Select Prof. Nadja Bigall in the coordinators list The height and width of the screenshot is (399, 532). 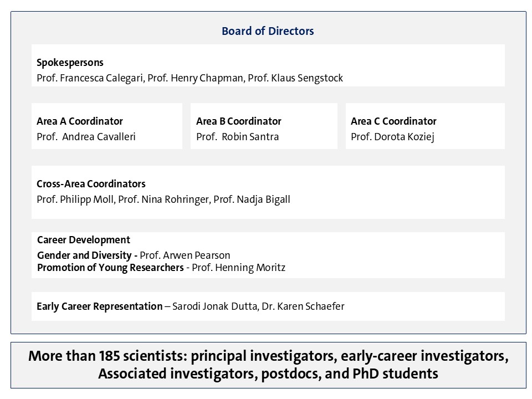[252, 199]
